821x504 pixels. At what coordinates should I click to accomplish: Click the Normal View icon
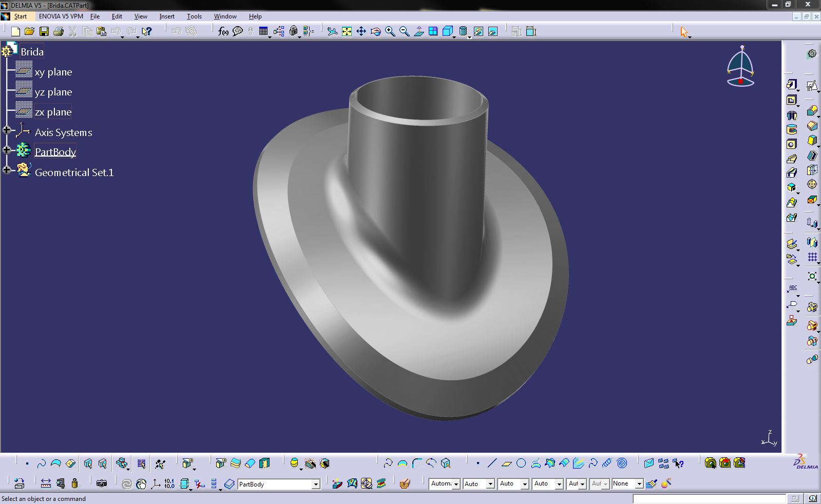(418, 31)
